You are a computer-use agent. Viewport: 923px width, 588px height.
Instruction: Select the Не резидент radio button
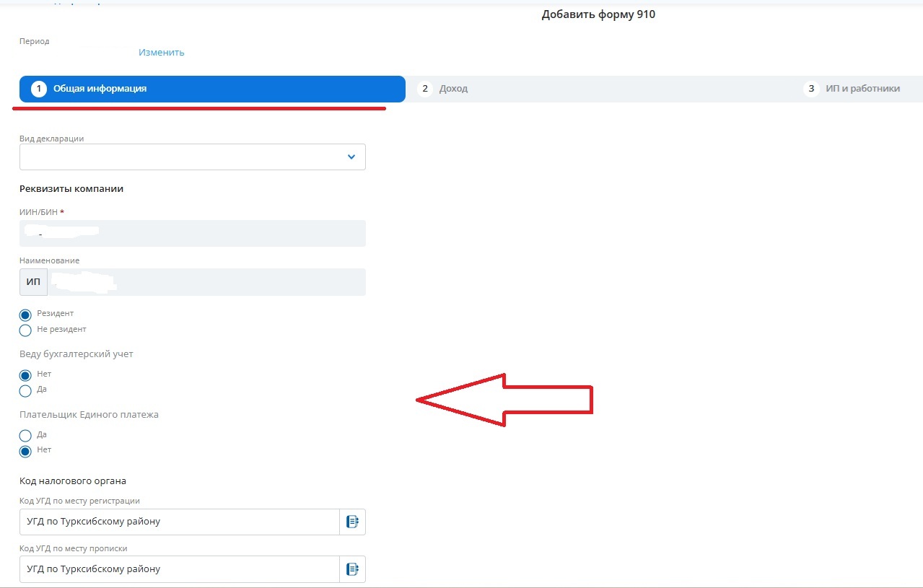tap(25, 330)
